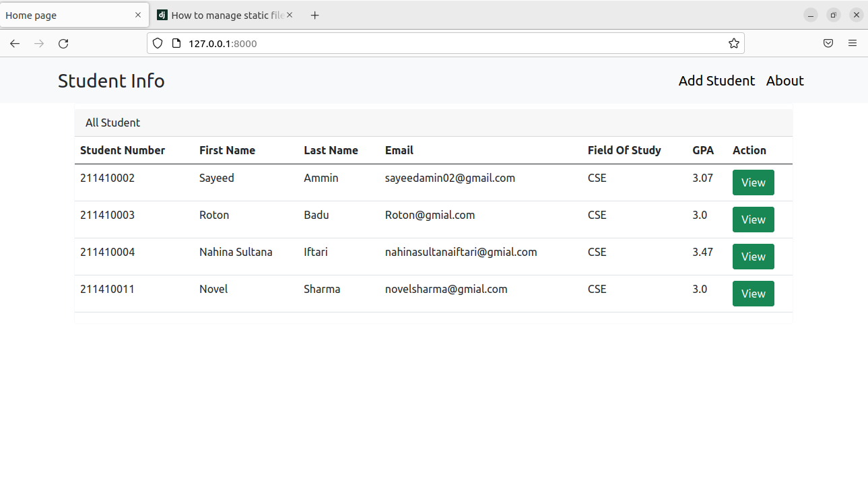View details for student 211410002
Image resolution: width=868 pixels, height=497 pixels.
click(753, 182)
